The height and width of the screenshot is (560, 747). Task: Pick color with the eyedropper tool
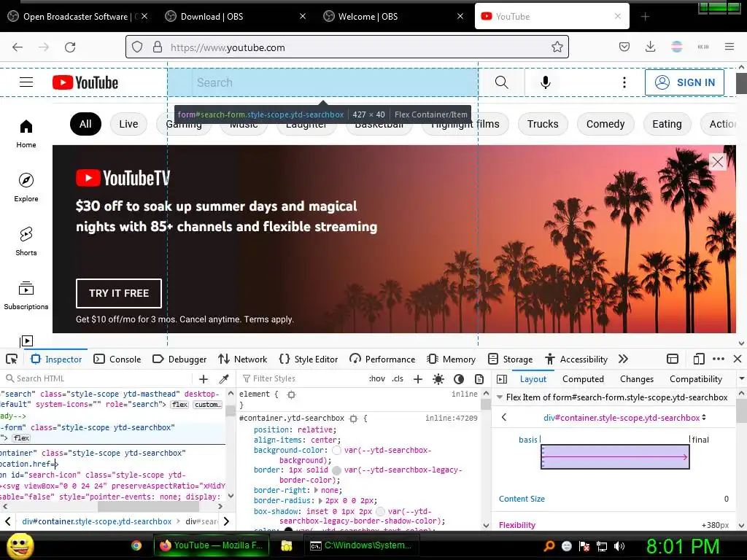(223, 378)
